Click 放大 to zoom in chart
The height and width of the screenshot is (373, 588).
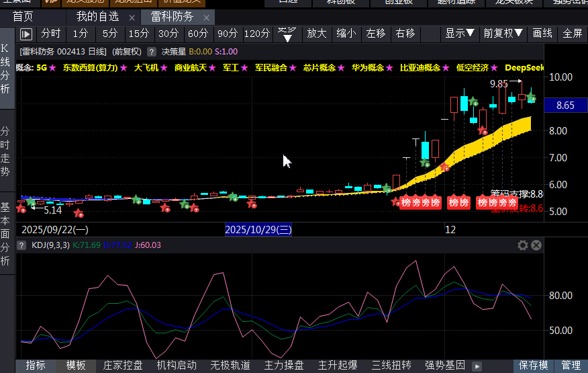coord(317,34)
